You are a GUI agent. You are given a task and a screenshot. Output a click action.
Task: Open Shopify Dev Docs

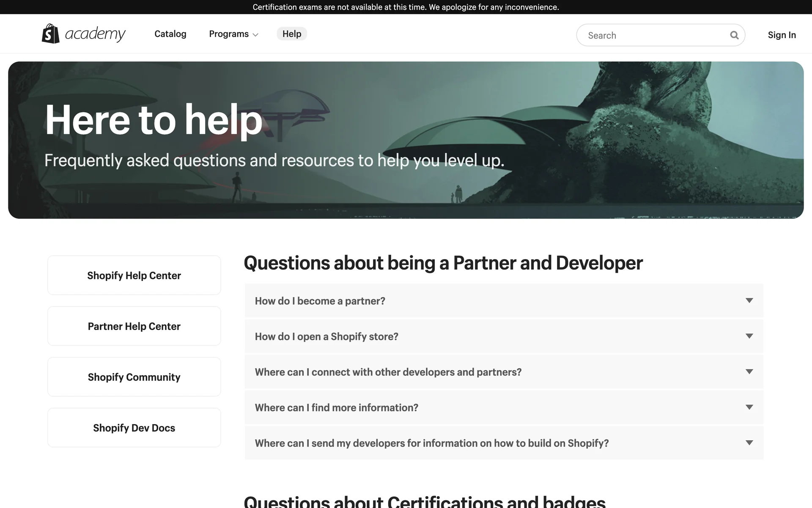134,428
